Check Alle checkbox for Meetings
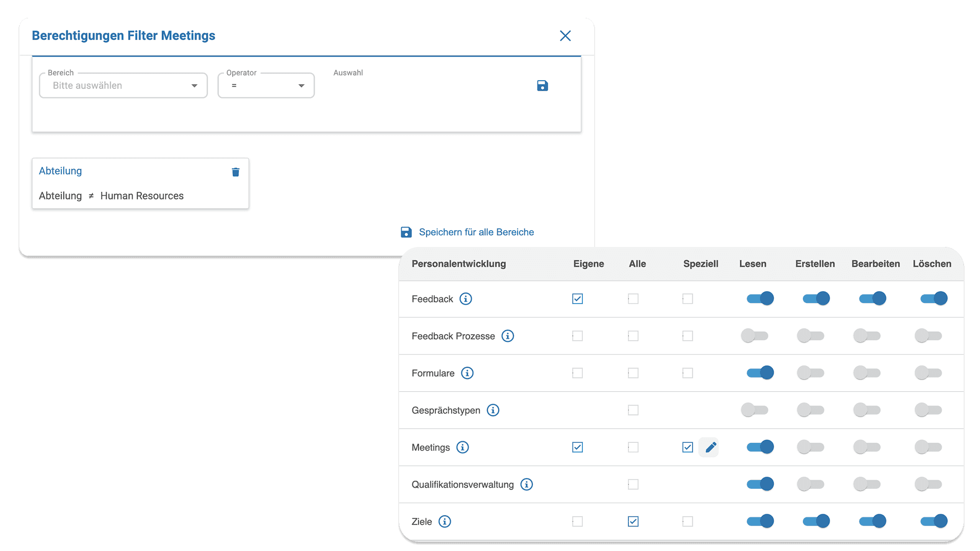Image resolution: width=980 pixels, height=551 pixels. pyautogui.click(x=633, y=447)
